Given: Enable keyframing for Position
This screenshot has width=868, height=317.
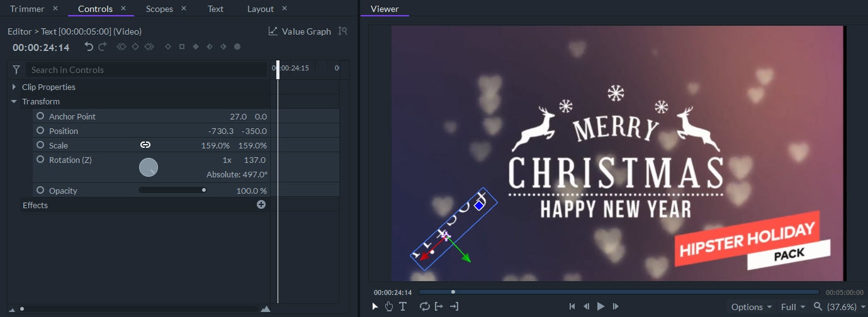Looking at the screenshot, I should [x=40, y=130].
